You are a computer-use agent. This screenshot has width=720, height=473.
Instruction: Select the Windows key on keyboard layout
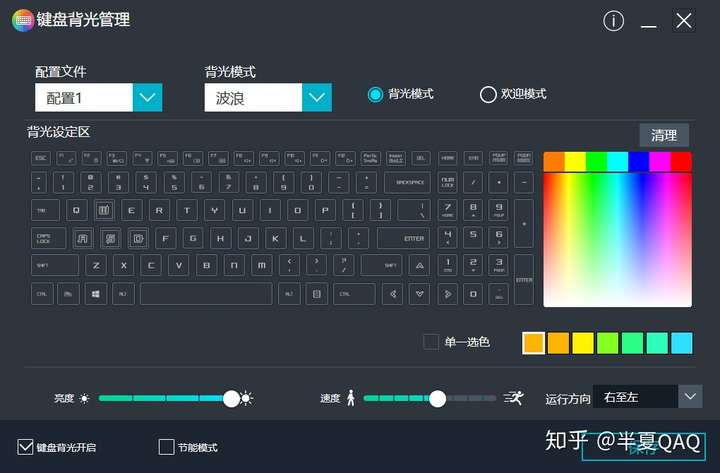[x=95, y=294]
